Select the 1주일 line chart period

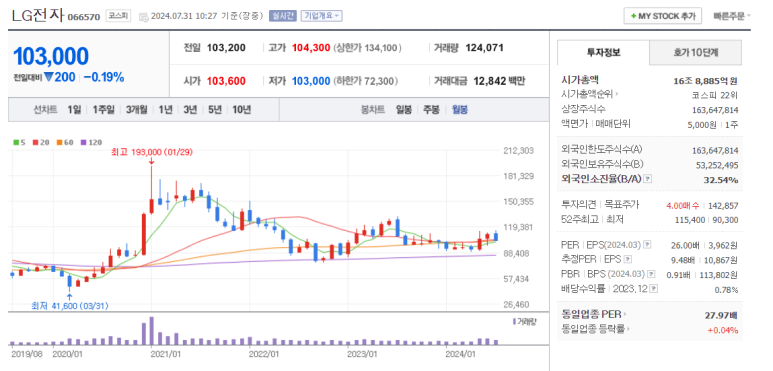(103, 109)
